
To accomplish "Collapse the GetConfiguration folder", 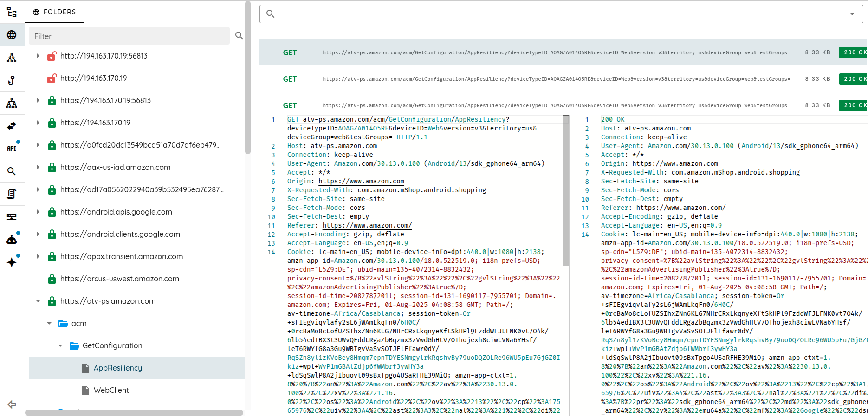I will (x=60, y=345).
